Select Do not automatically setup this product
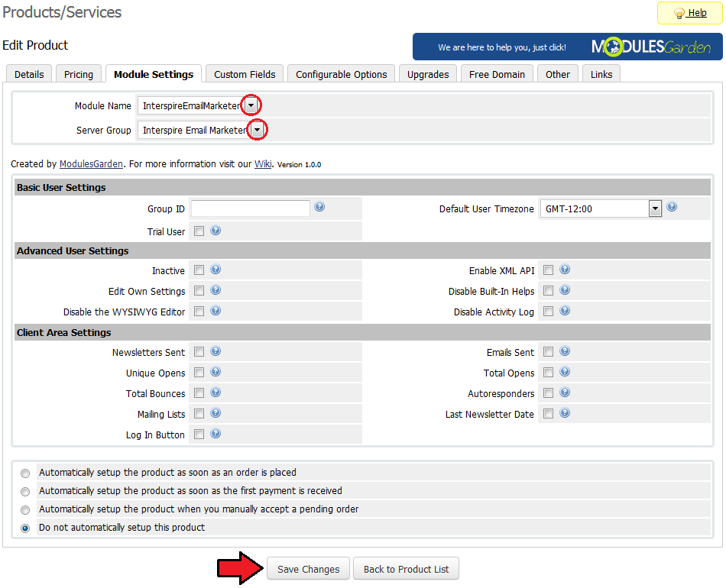 [x=25, y=528]
